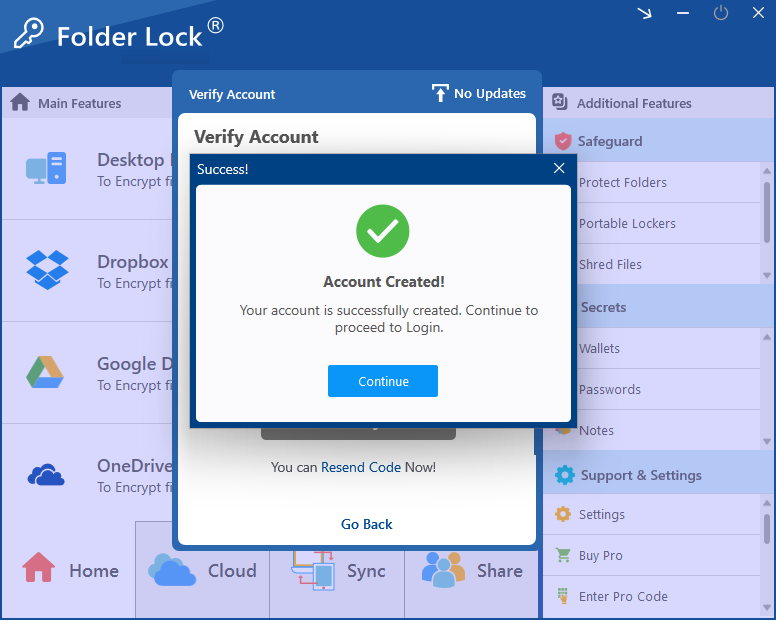Click the 'Main Features' header text
Viewport: 776px width, 620px height.
click(80, 103)
